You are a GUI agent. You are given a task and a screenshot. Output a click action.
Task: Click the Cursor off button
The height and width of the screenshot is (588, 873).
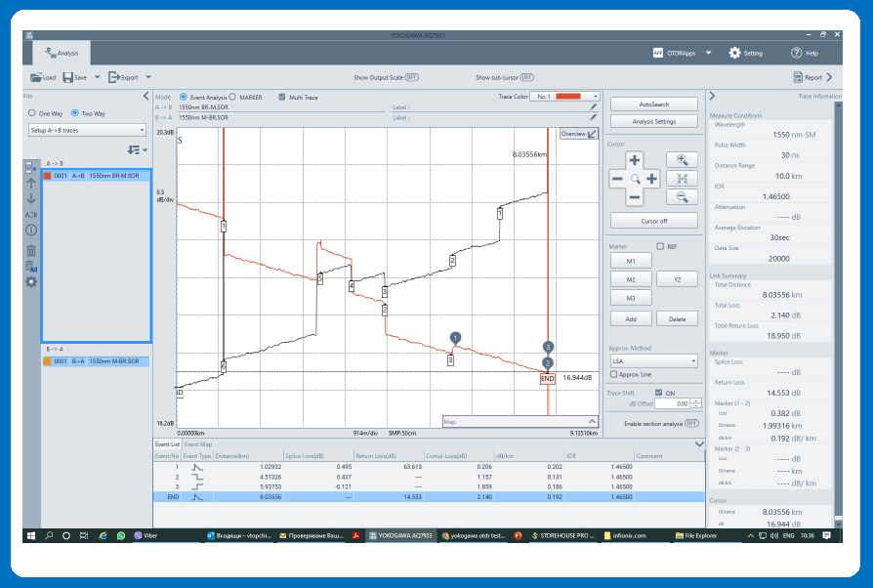coord(653,221)
